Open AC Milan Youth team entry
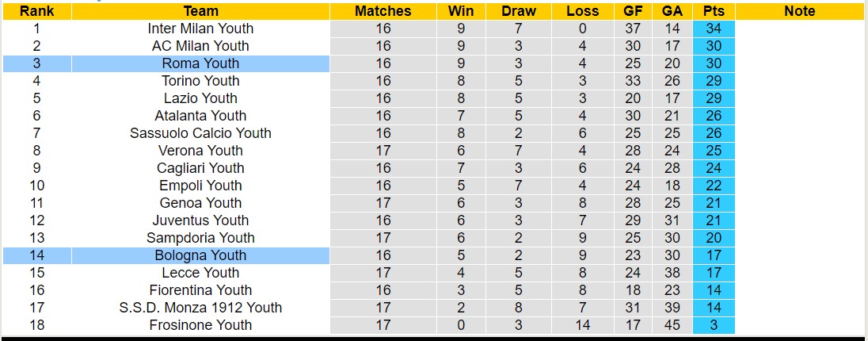 200,46
